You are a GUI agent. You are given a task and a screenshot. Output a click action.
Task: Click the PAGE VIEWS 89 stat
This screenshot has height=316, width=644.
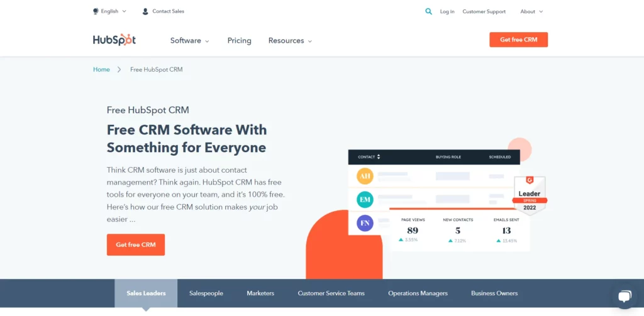[413, 230]
